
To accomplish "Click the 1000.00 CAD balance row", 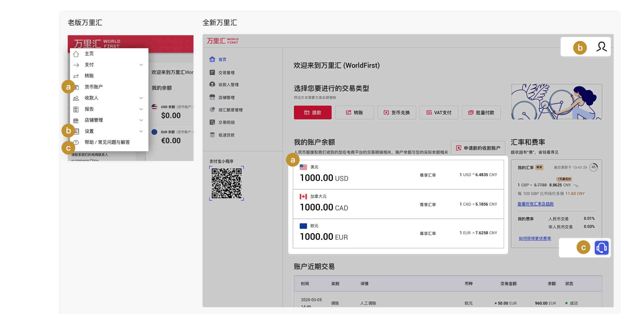I will (398, 204).
